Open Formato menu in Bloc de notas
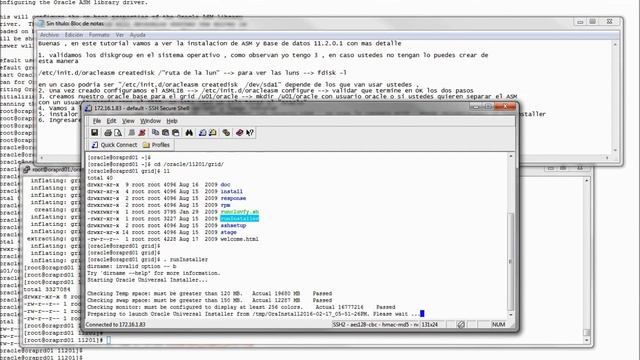 click(x=99, y=35)
